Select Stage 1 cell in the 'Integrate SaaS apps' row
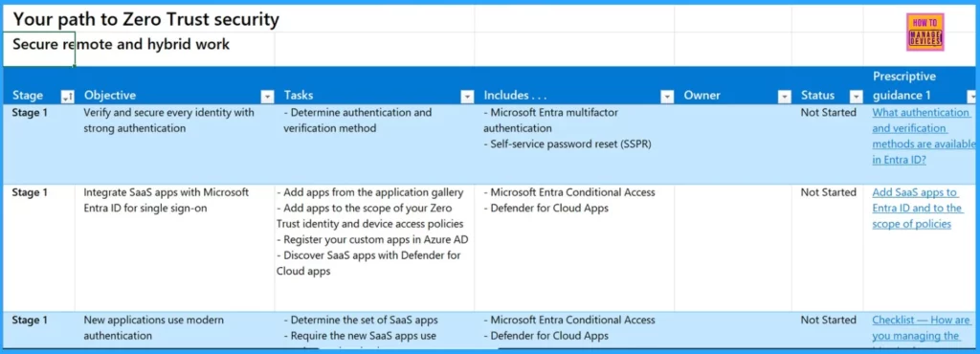Viewport: 980px width, 354px height. pyautogui.click(x=38, y=248)
